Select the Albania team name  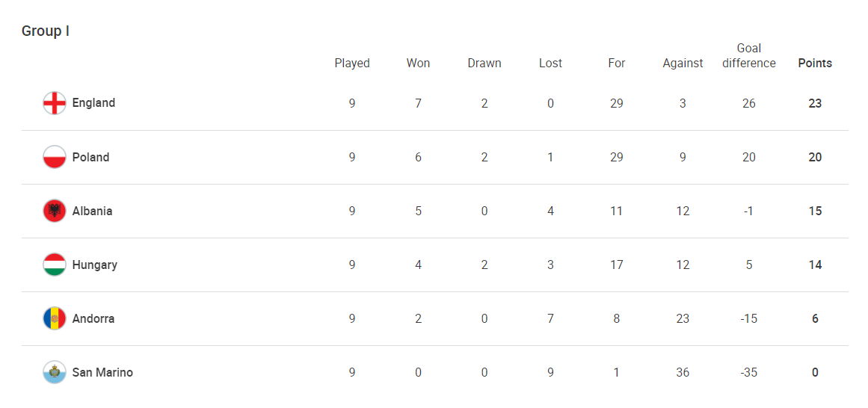coord(92,211)
